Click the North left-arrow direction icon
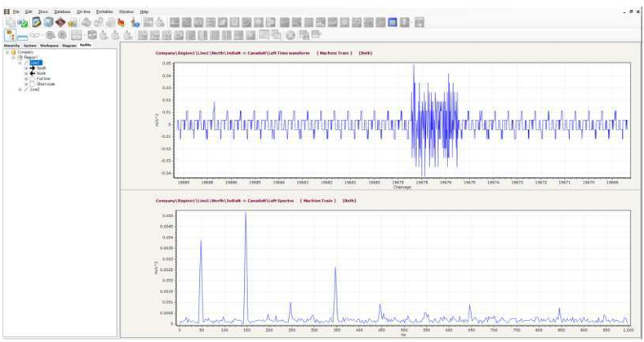 (32, 73)
